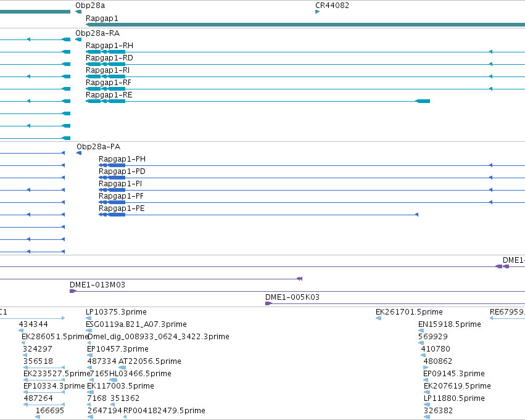Select the EK286051.5prime EST label
Screen dimensions: 525x420
[x=56, y=337]
